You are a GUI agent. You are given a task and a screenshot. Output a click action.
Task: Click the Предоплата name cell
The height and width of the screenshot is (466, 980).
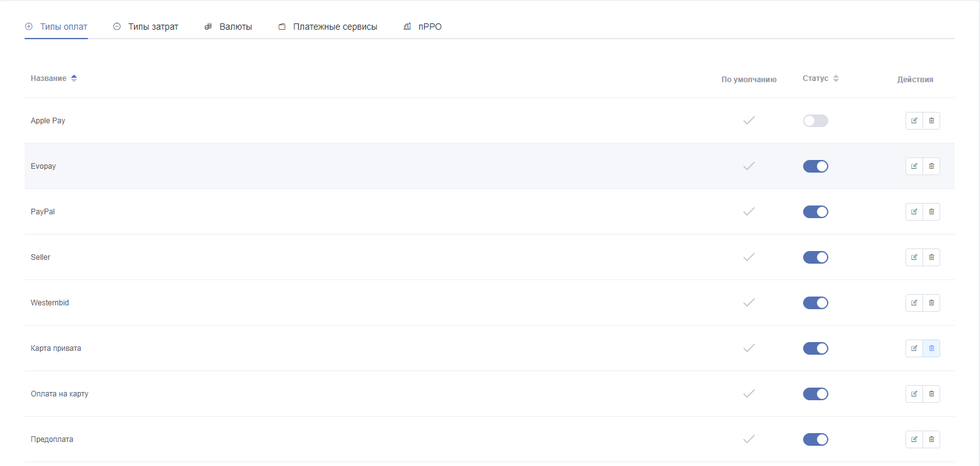52,439
